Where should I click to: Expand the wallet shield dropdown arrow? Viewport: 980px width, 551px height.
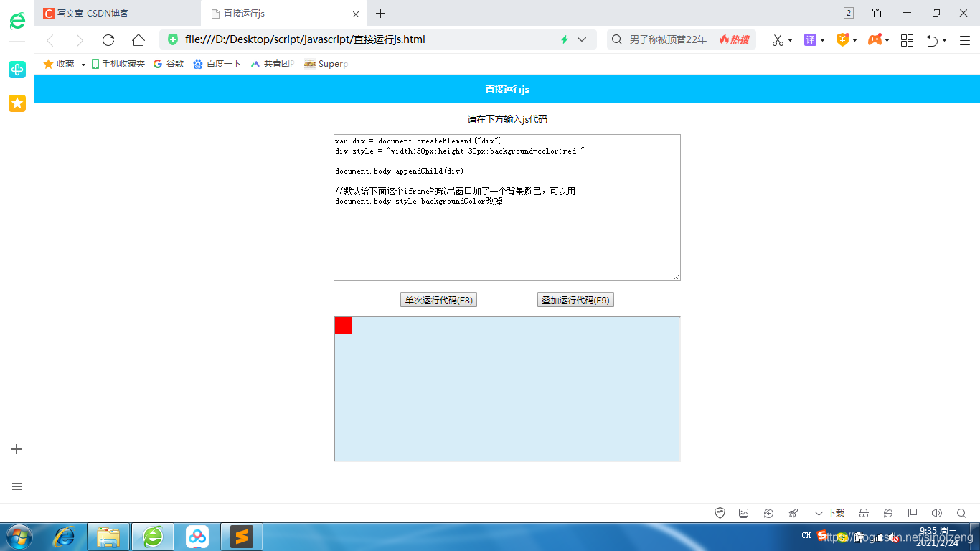(x=855, y=40)
